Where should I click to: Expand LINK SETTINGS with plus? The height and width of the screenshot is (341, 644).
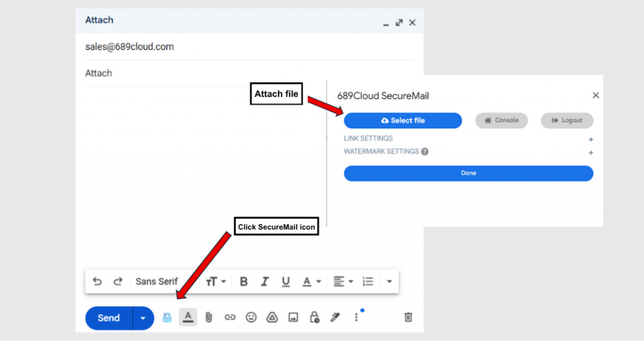pos(591,140)
